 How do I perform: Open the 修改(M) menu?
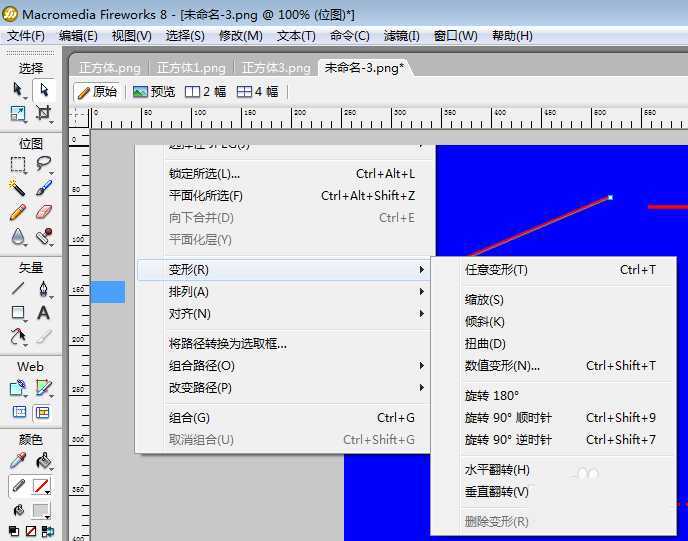[x=241, y=36]
